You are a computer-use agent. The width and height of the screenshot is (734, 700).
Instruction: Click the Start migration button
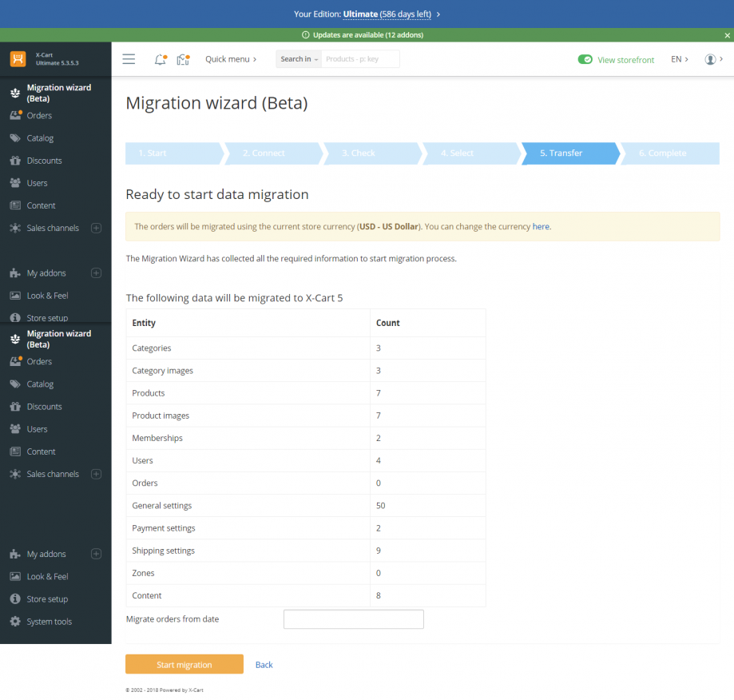point(184,663)
